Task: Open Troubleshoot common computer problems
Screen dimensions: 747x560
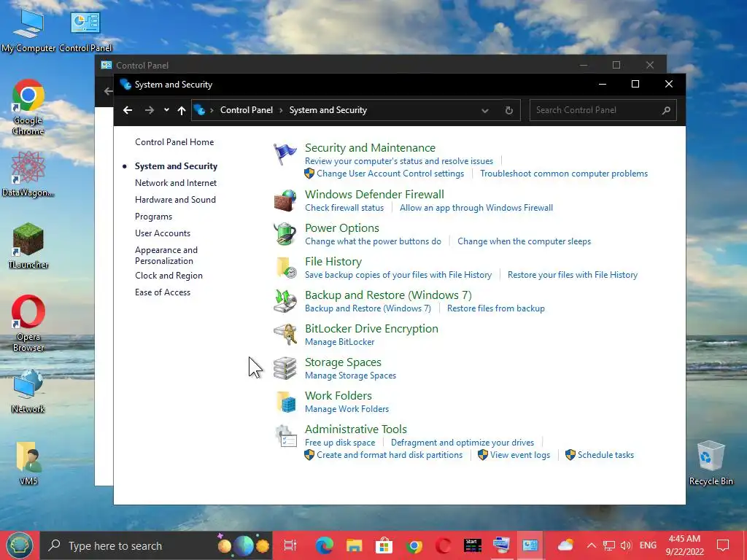Action: pos(564,174)
